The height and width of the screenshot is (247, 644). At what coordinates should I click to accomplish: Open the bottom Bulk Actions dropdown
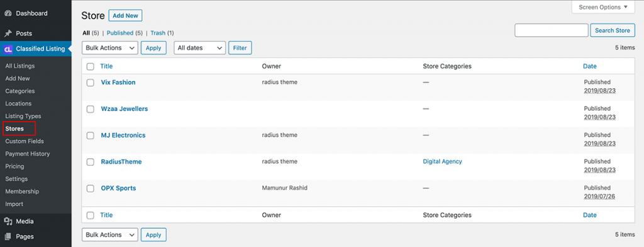pos(110,234)
